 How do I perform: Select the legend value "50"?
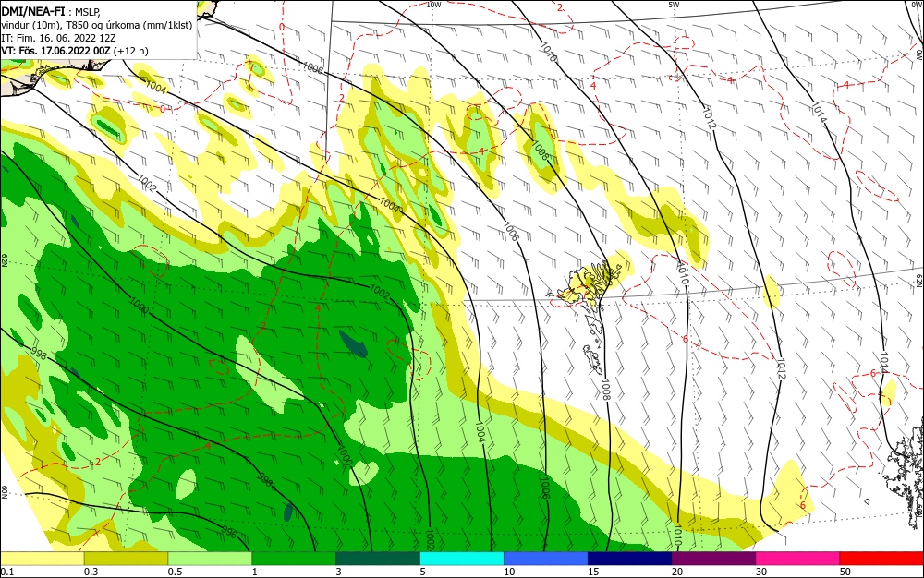(845, 572)
